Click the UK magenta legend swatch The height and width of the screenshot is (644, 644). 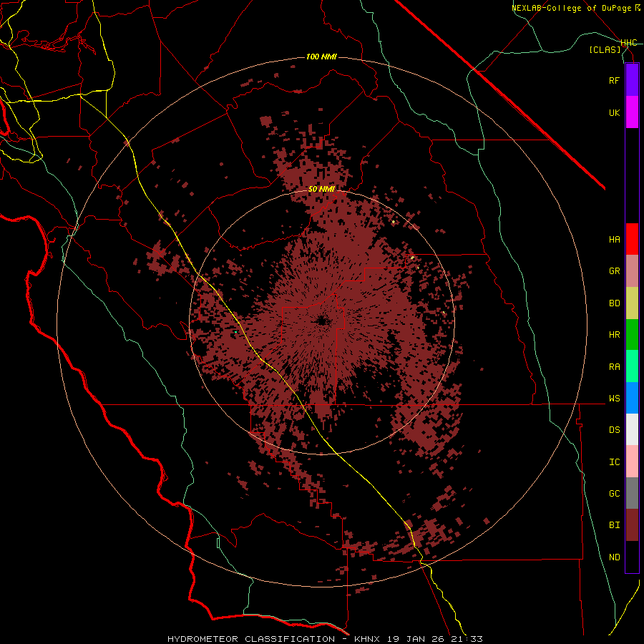pyautogui.click(x=632, y=112)
